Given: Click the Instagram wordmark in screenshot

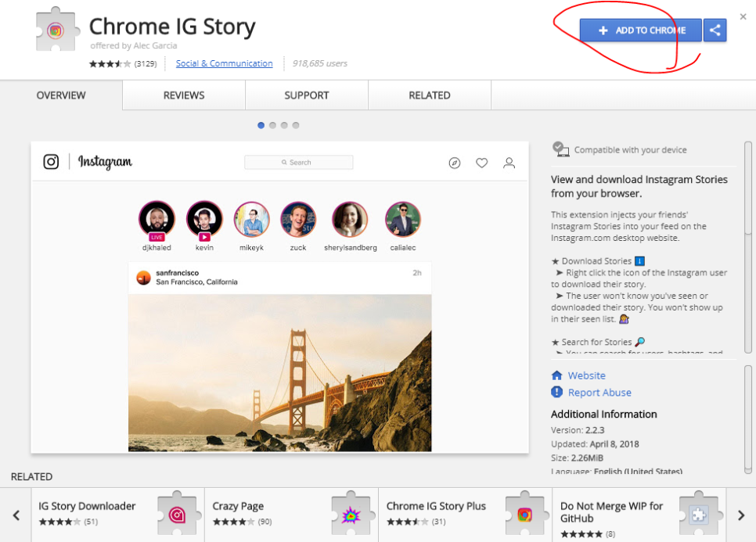Looking at the screenshot, I should [x=105, y=162].
